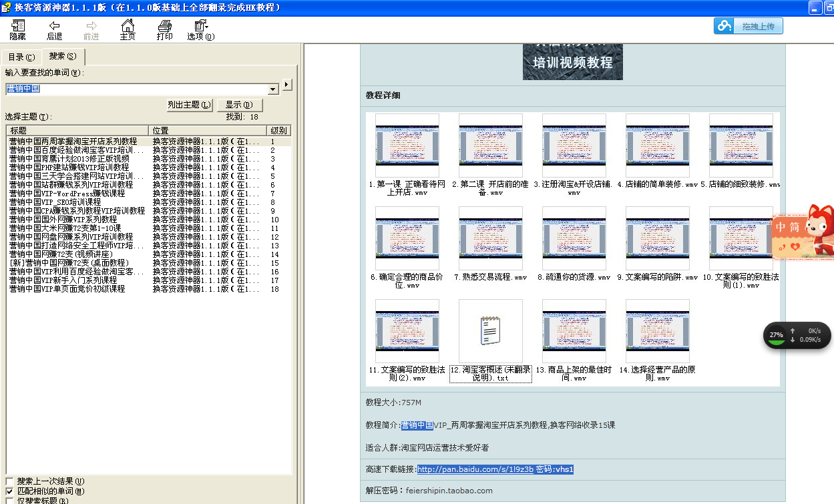Open thumbnail 2.第二课 开店前的准备.wmv
The image size is (834, 504).
491,145
